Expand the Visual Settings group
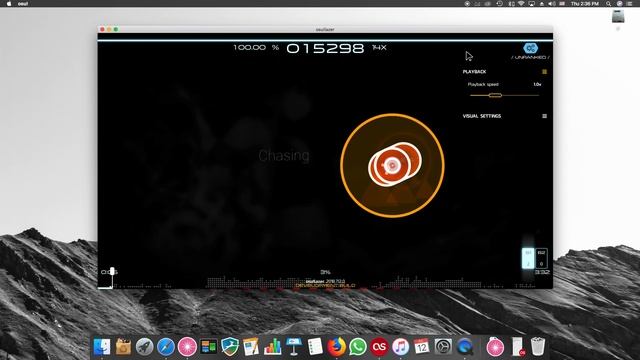640x360 pixels. (544, 116)
